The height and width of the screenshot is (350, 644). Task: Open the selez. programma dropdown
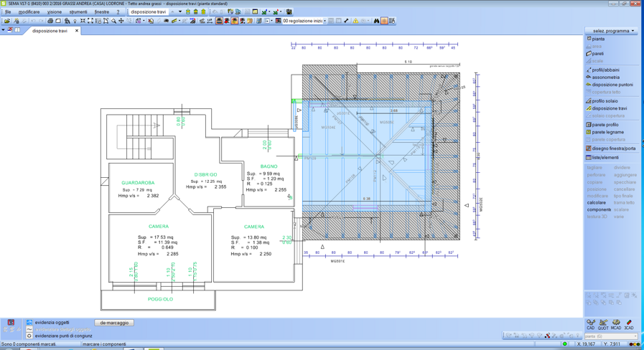pos(612,31)
